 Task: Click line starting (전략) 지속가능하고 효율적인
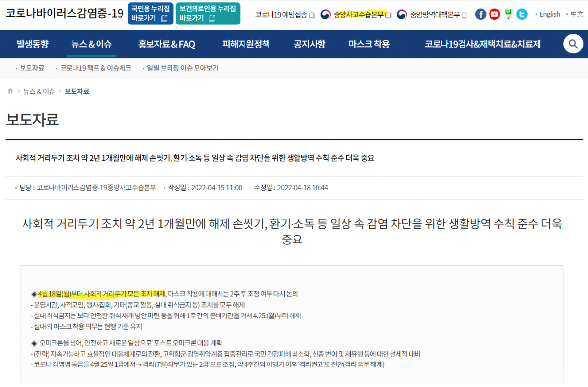point(225,354)
